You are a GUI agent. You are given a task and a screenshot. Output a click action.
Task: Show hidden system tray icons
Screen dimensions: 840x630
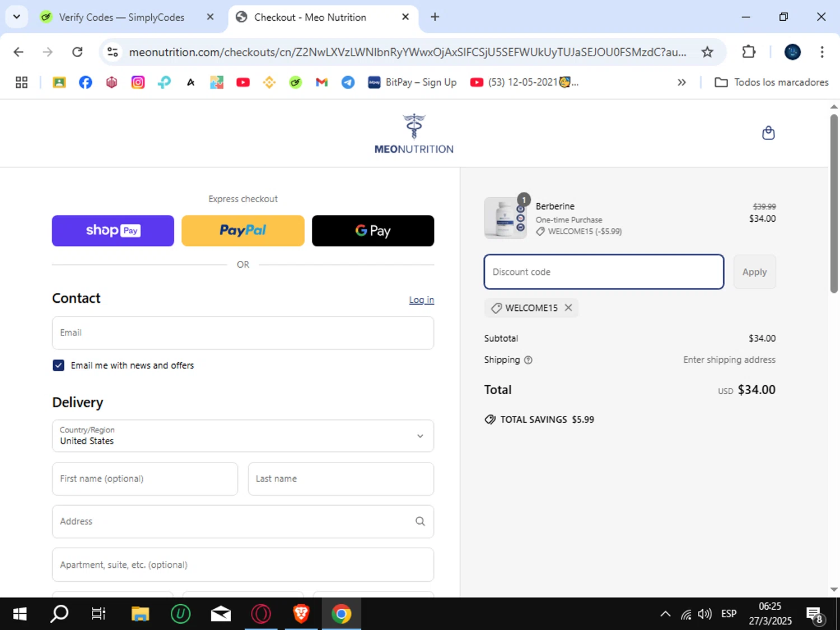665,614
